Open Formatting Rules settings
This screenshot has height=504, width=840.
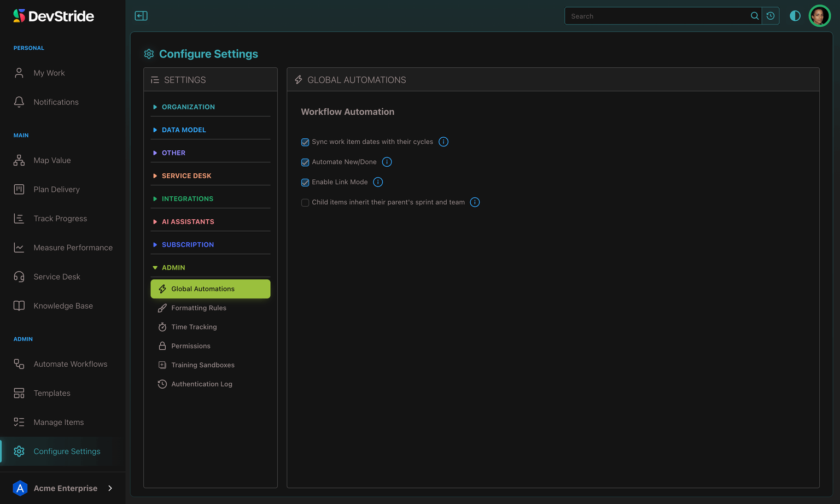(211, 308)
